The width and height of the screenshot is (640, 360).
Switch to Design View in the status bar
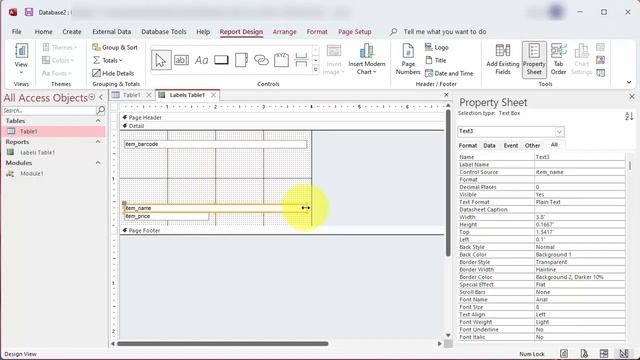[624, 353]
